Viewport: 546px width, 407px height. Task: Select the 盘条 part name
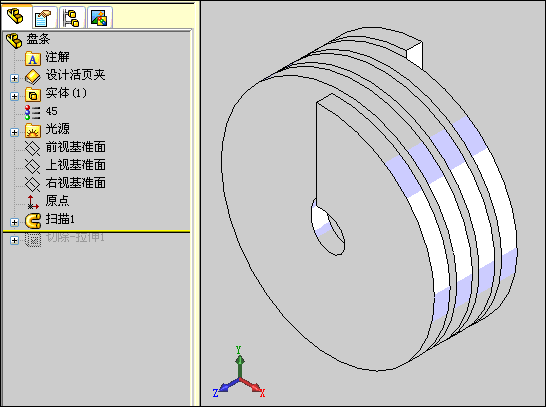point(38,39)
